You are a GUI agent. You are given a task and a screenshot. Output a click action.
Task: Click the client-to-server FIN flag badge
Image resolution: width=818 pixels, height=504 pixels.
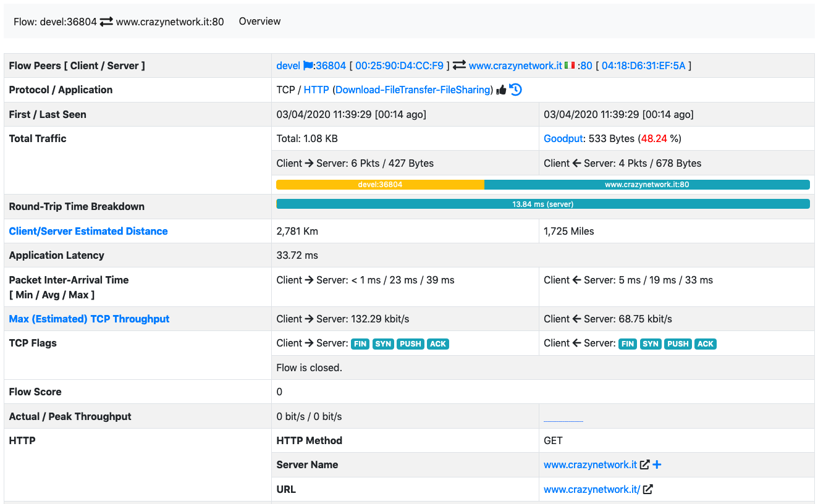click(360, 344)
